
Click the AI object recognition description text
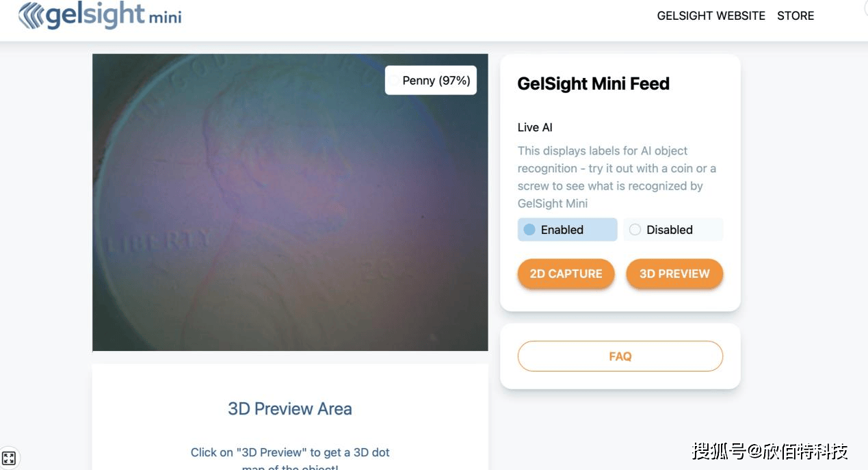pos(616,177)
